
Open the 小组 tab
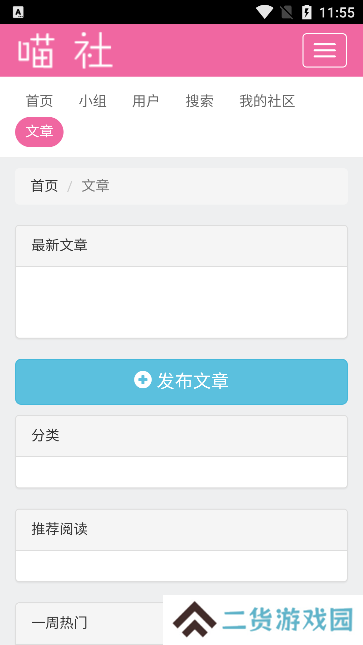click(x=93, y=101)
